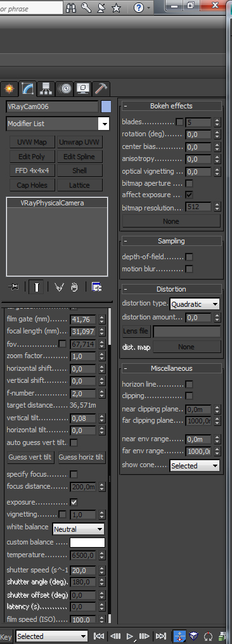The height and width of the screenshot is (644, 232).
Task: Open the Create panel tab
Action: (x=8, y=88)
